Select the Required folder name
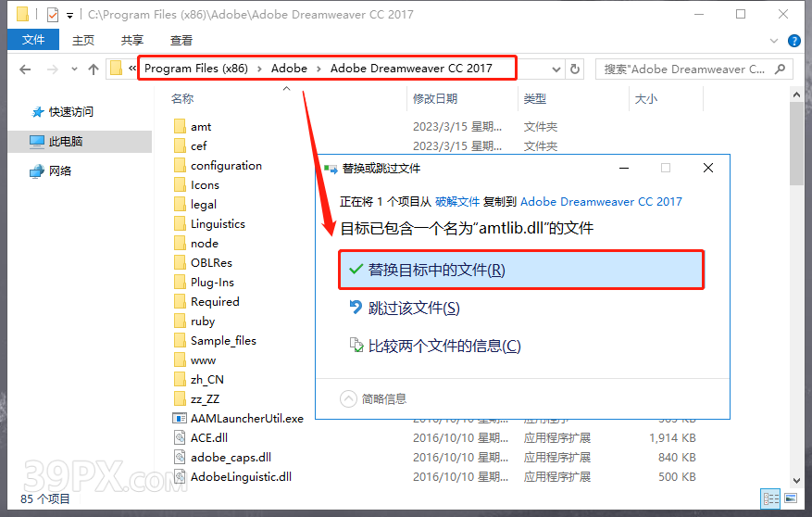Image resolution: width=812 pixels, height=517 pixels. click(215, 301)
